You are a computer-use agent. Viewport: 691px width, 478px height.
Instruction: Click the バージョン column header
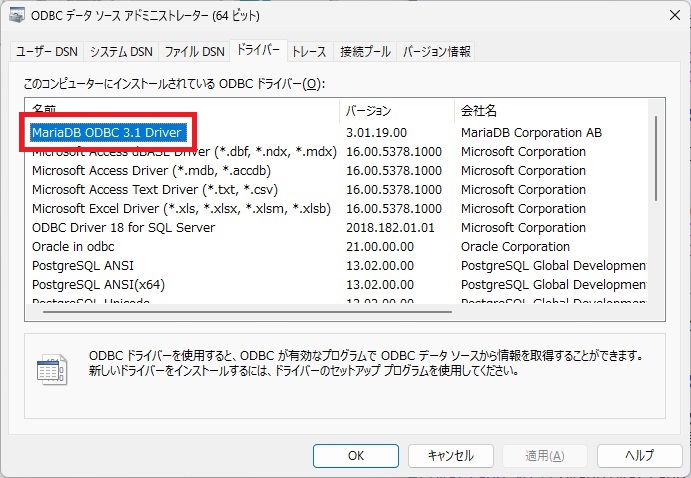[x=397, y=111]
